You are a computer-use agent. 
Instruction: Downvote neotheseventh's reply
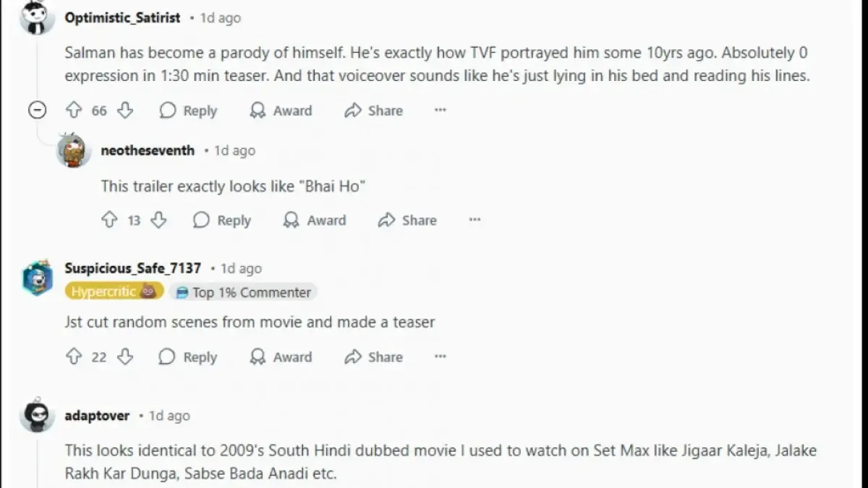(x=158, y=221)
